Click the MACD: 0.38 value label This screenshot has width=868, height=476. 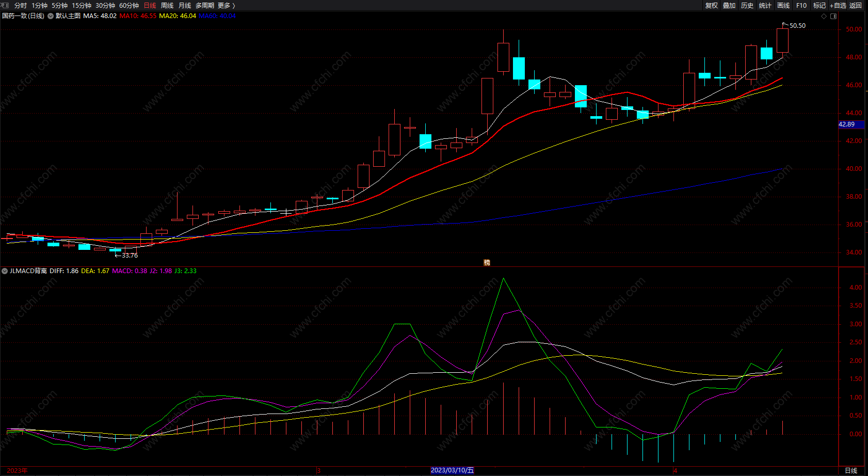130,271
